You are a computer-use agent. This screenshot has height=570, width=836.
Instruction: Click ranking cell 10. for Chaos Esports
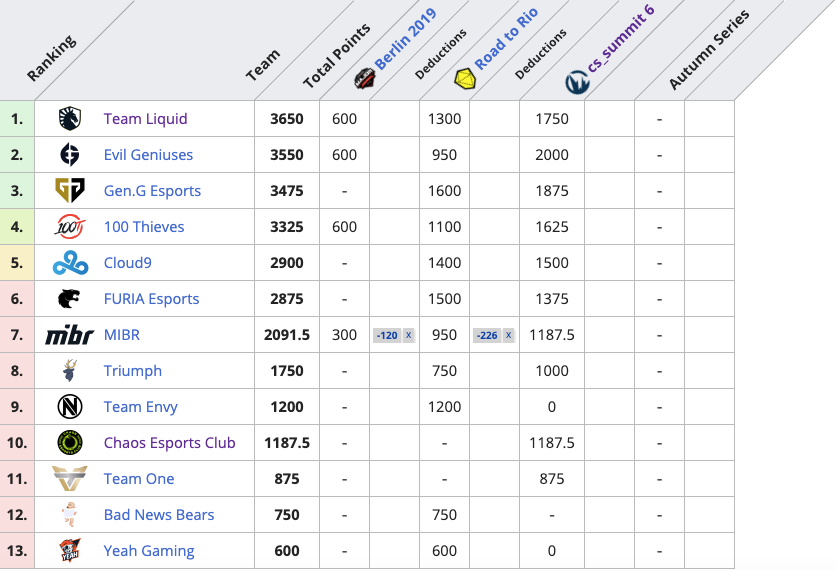[x=17, y=443]
